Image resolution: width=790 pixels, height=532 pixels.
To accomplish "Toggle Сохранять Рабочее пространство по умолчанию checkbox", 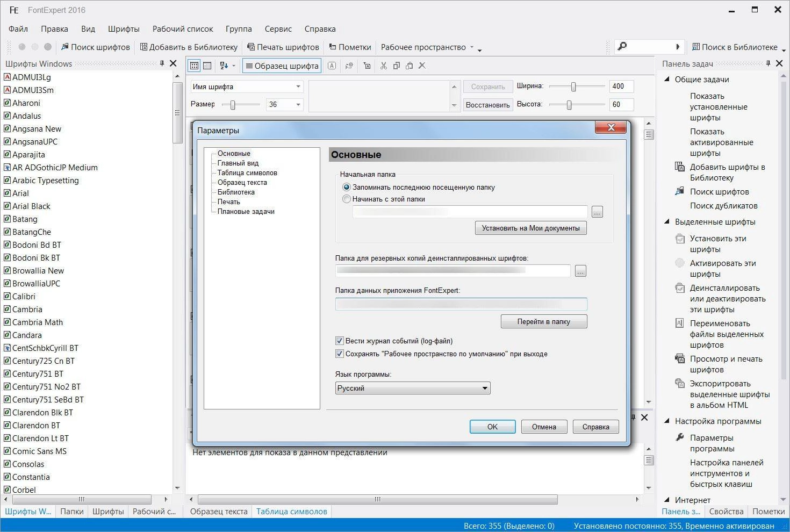I will pyautogui.click(x=339, y=354).
